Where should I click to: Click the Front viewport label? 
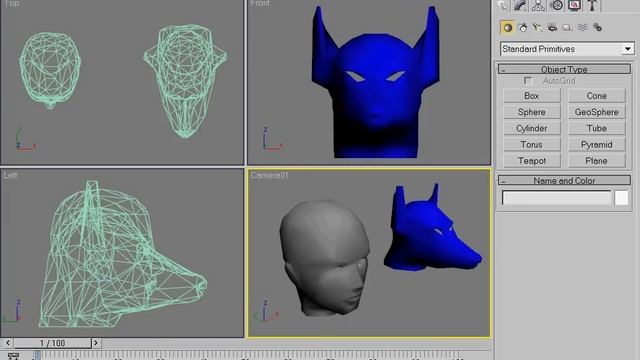(260, 3)
